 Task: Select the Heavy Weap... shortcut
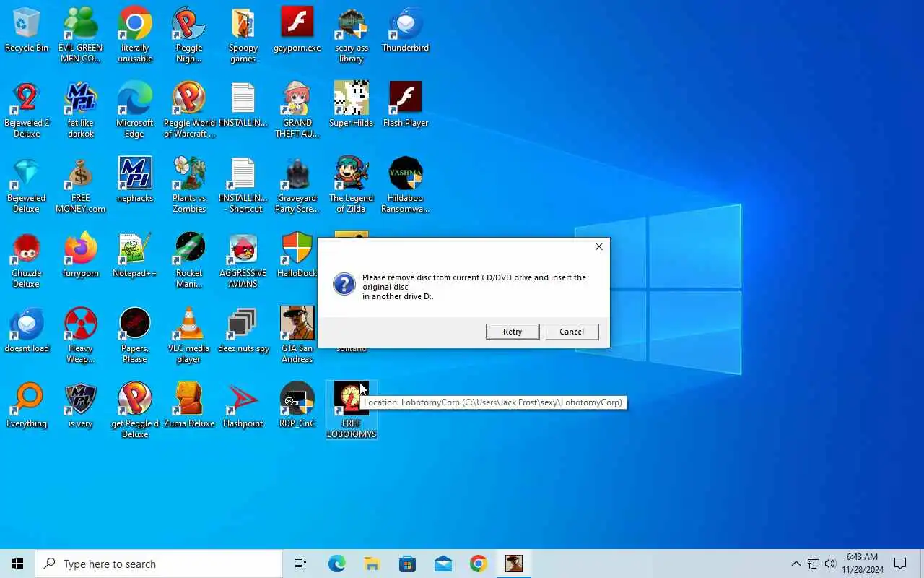81,335
